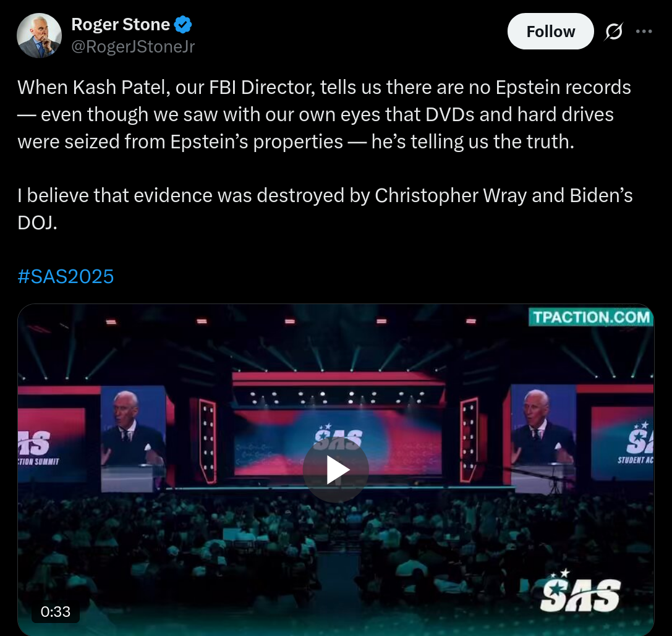This screenshot has width=672, height=636.
Task: Click the center stage SAS backdrop
Action: 338,441
